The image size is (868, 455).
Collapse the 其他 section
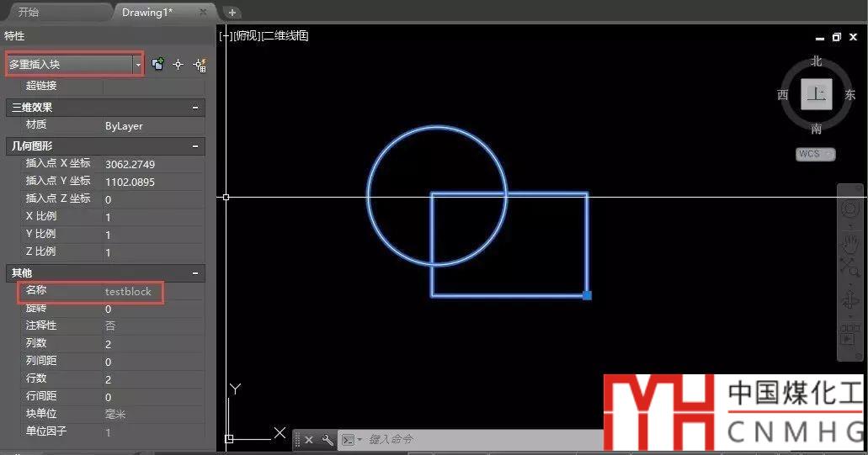(195, 273)
